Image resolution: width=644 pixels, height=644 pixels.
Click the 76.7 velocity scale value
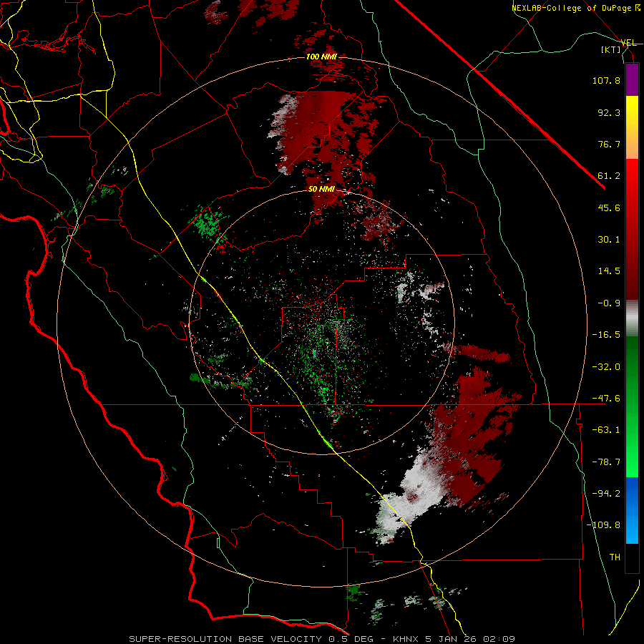point(609,144)
